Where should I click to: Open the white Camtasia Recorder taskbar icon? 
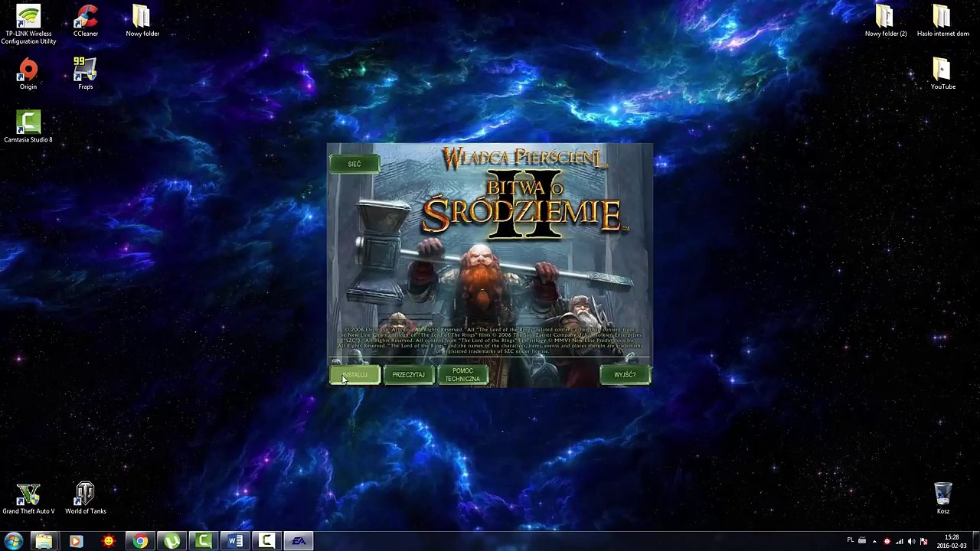coord(266,541)
